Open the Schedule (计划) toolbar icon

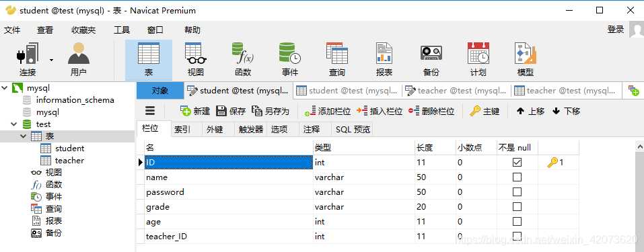pos(478,60)
